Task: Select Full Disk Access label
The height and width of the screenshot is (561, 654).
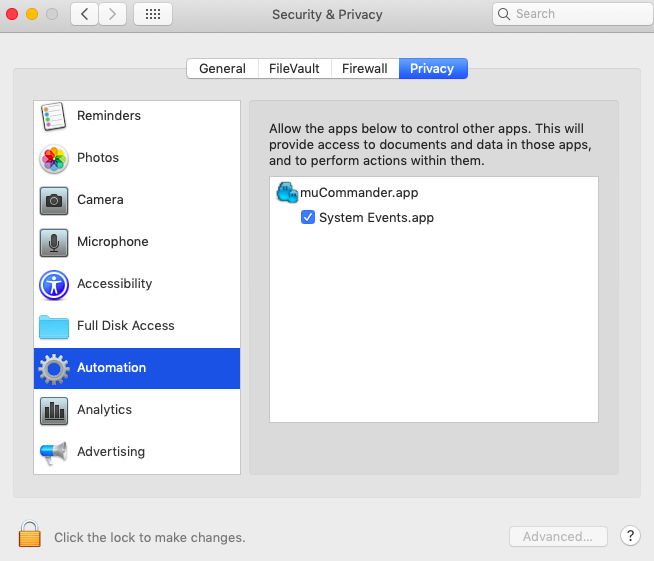Action: click(126, 326)
